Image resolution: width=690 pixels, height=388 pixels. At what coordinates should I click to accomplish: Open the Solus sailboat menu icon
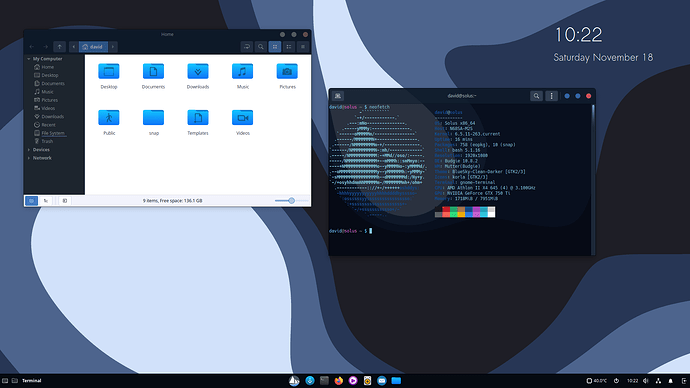click(294, 381)
